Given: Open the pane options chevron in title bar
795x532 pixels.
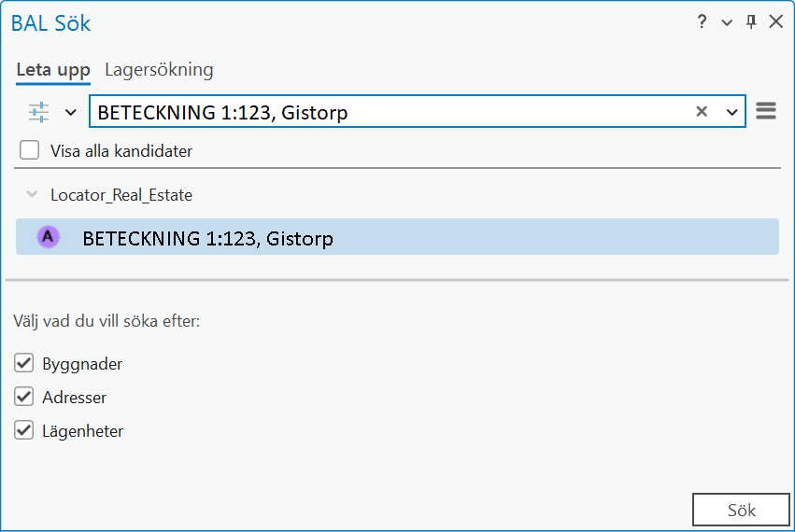Looking at the screenshot, I should 727,22.
